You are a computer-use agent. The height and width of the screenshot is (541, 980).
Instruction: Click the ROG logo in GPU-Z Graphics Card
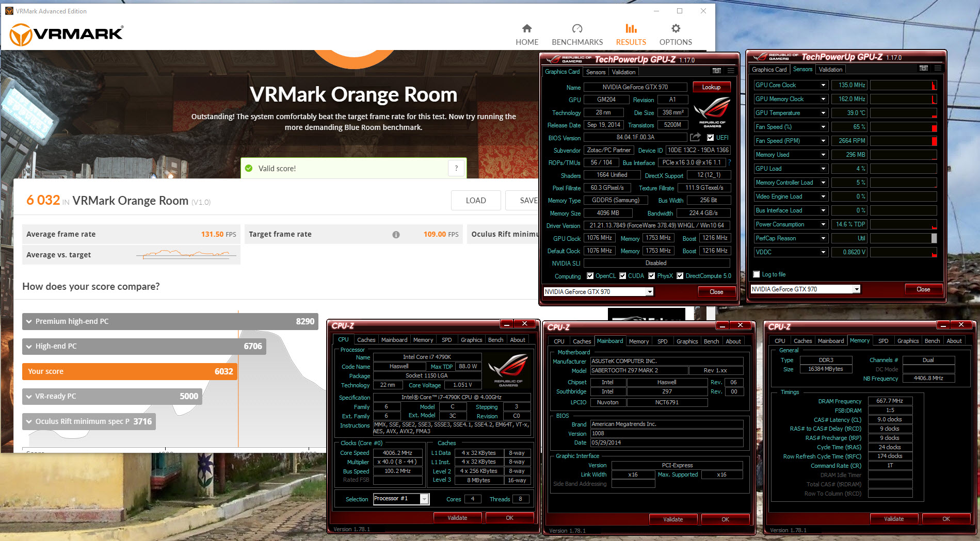(712, 112)
